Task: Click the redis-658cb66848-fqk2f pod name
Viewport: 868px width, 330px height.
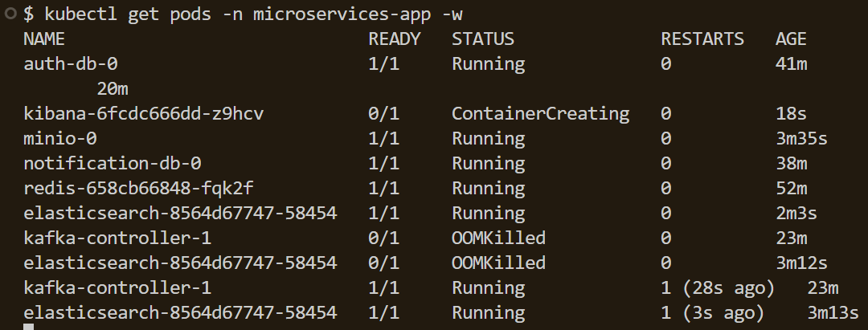Action: [138, 188]
